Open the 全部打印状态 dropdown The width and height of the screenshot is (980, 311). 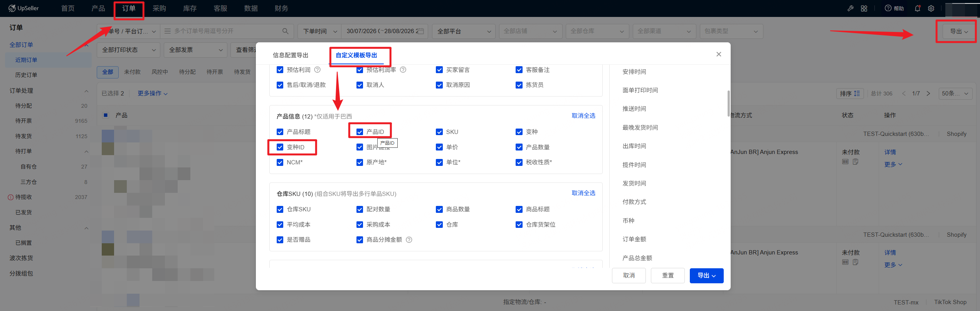pos(128,50)
